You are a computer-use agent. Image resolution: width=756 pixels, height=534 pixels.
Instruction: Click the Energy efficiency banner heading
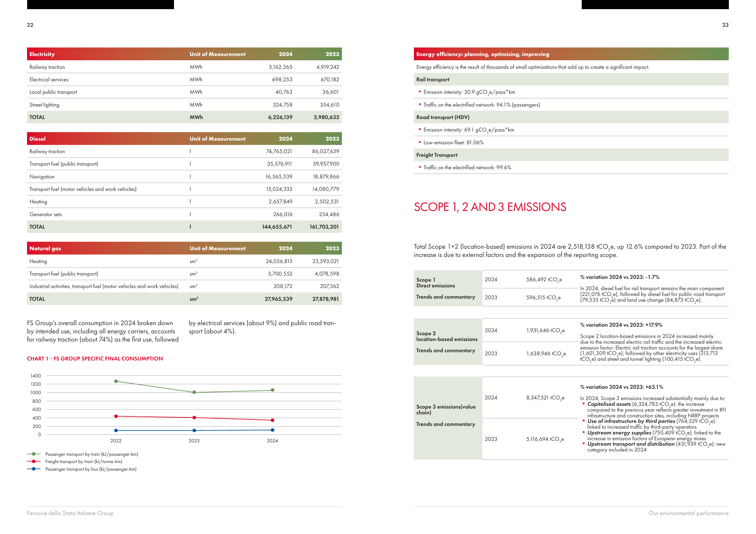point(571,54)
